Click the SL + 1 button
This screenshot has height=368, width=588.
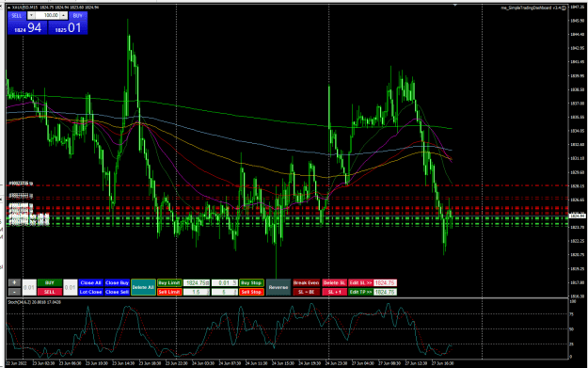(x=334, y=292)
